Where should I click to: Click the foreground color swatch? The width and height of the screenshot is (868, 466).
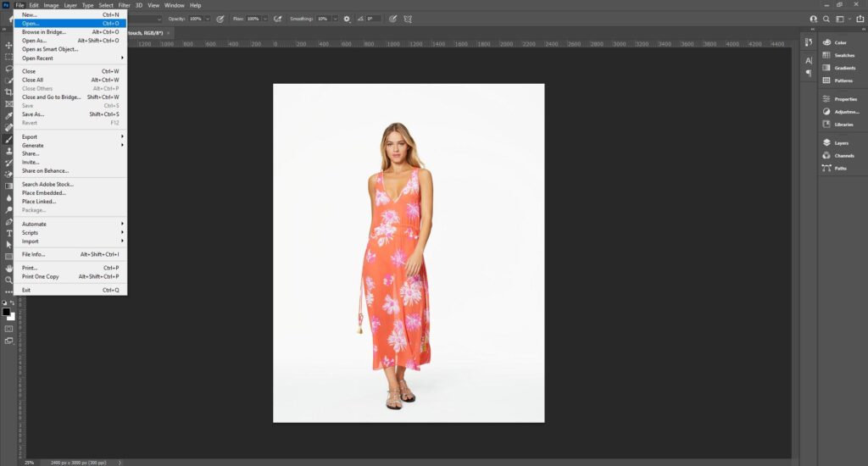coord(6,312)
